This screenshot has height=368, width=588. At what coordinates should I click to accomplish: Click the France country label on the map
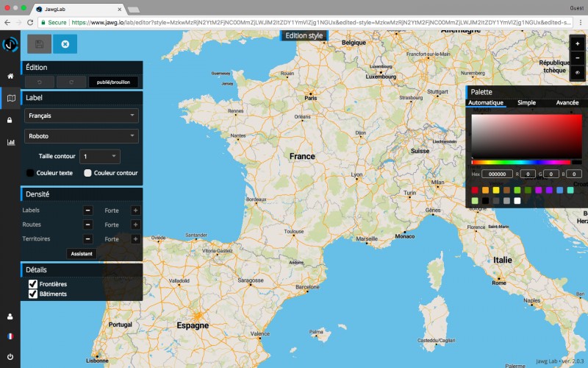point(302,156)
